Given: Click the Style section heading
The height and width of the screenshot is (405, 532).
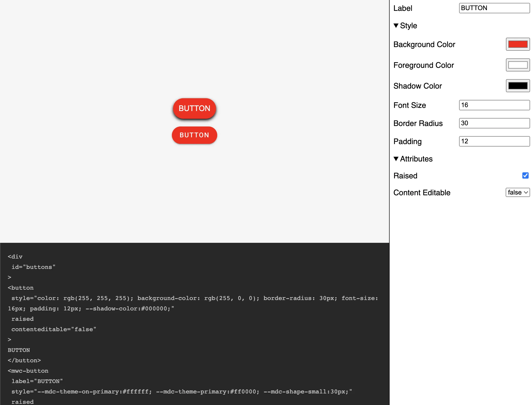Looking at the screenshot, I should tap(408, 26).
